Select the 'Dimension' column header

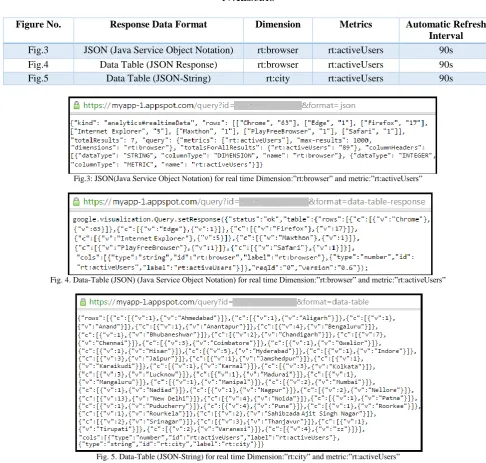point(278,25)
